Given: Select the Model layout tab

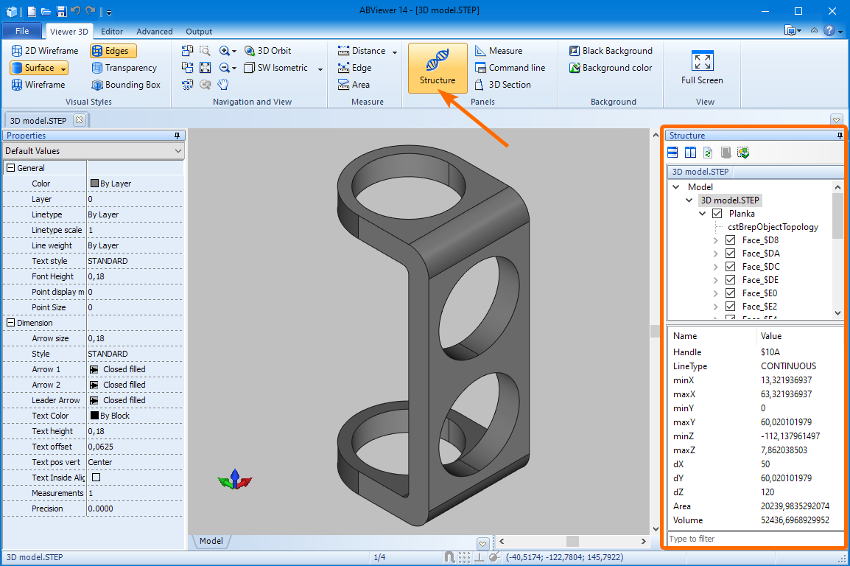Looking at the screenshot, I should [211, 541].
